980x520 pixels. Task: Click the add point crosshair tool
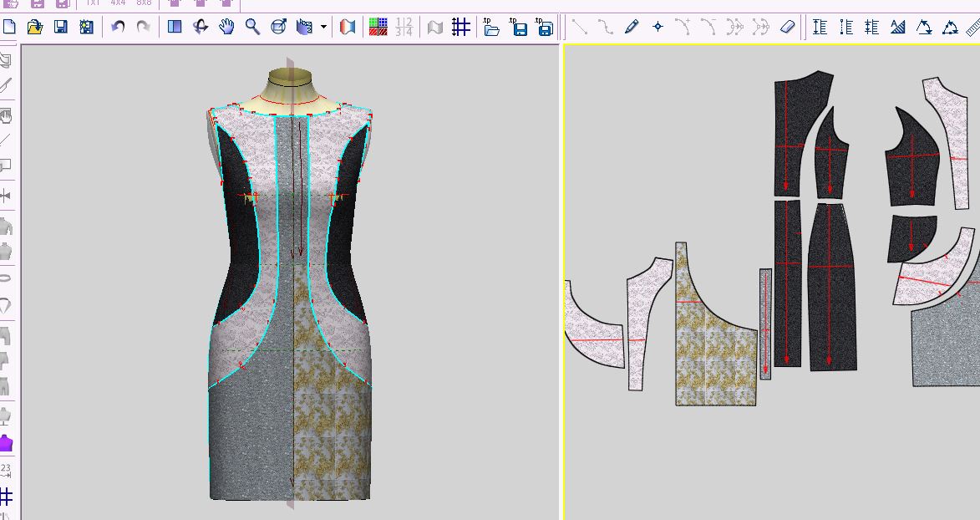658,27
